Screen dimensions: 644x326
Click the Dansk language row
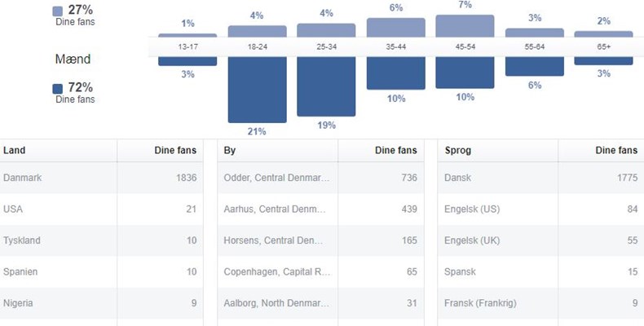(541, 178)
